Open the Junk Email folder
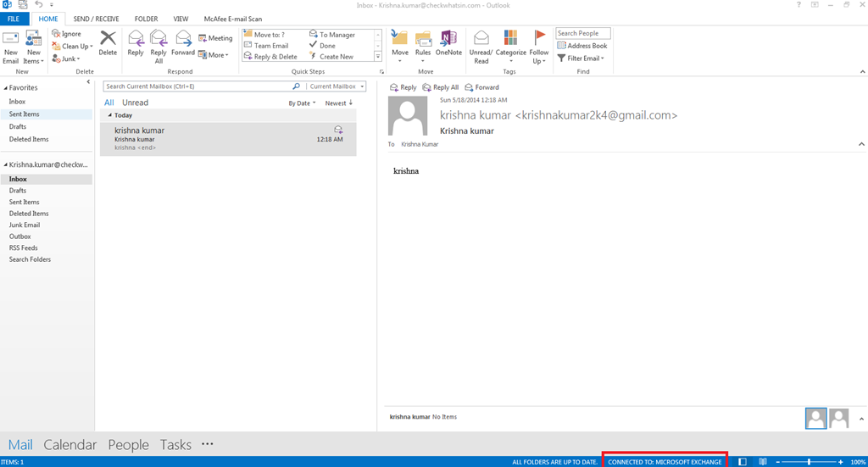 [x=25, y=225]
